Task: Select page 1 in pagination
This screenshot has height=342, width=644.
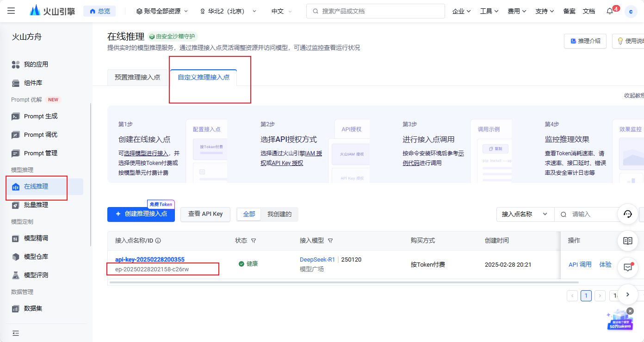Action: [586, 296]
